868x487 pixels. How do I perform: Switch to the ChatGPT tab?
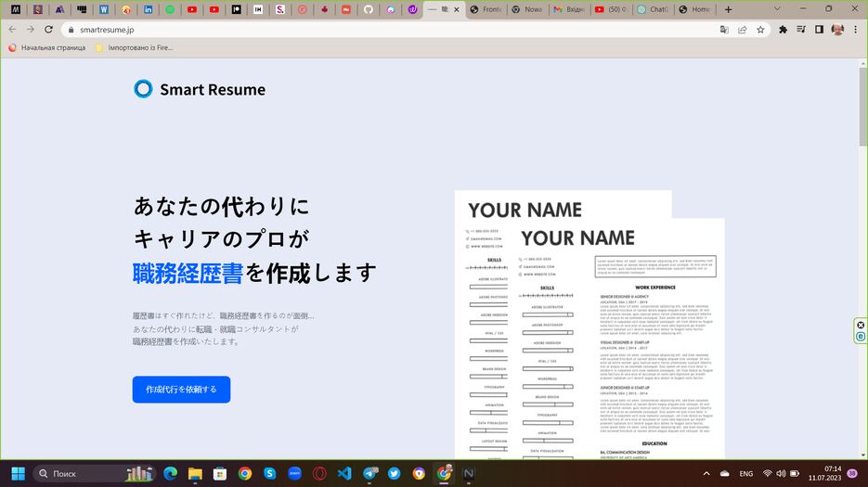tap(654, 9)
